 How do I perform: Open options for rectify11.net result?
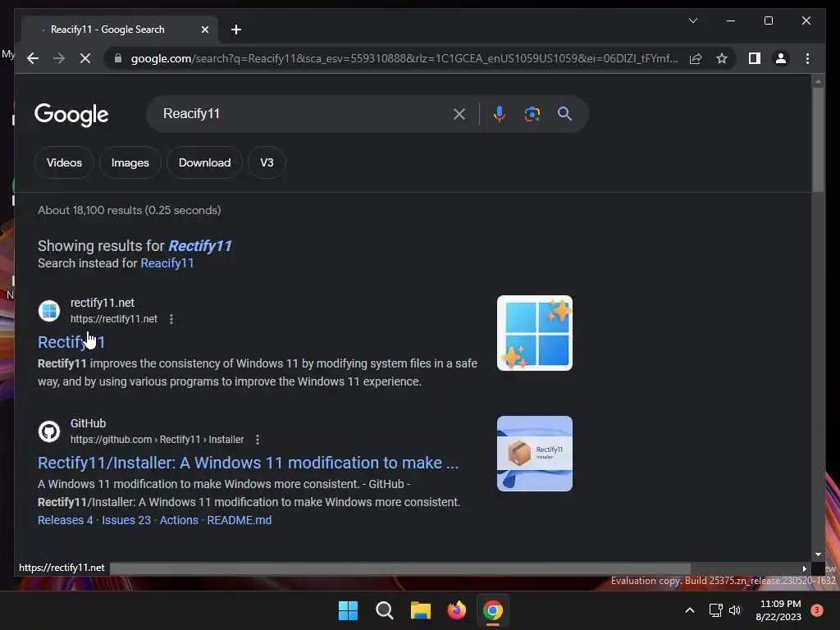coord(171,319)
